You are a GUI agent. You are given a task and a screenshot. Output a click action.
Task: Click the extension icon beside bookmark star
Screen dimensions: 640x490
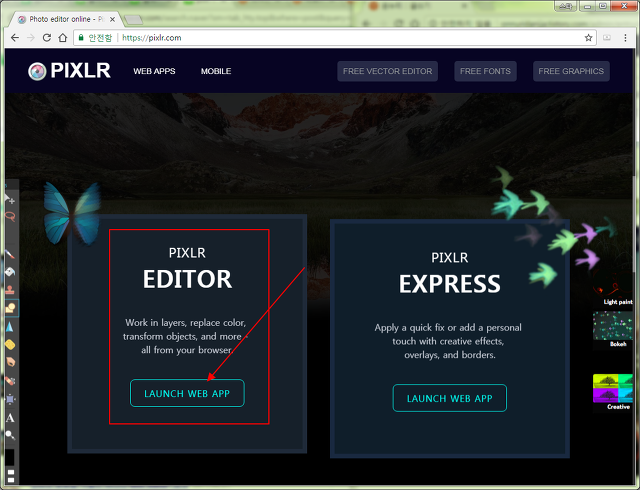pos(607,38)
